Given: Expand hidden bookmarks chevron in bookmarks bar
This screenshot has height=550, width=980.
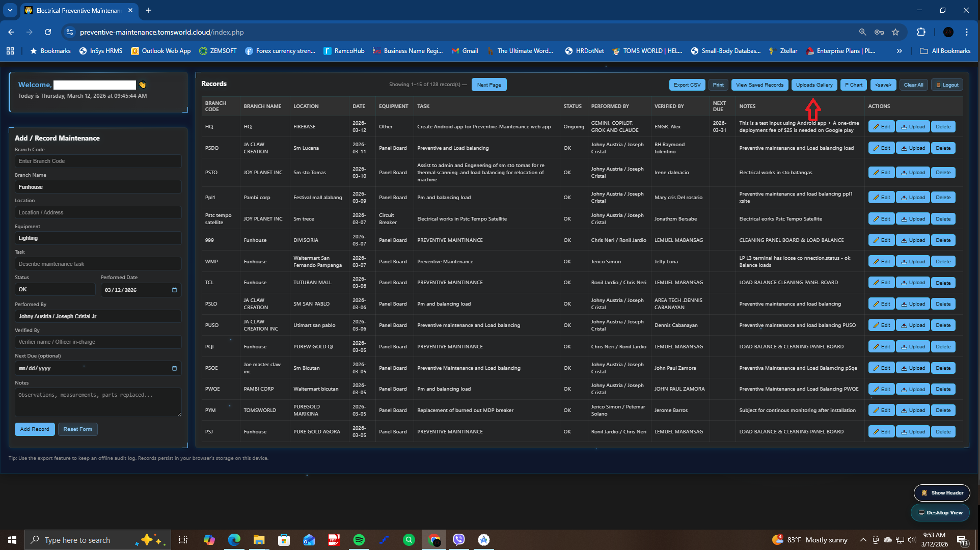Looking at the screenshot, I should click(900, 51).
